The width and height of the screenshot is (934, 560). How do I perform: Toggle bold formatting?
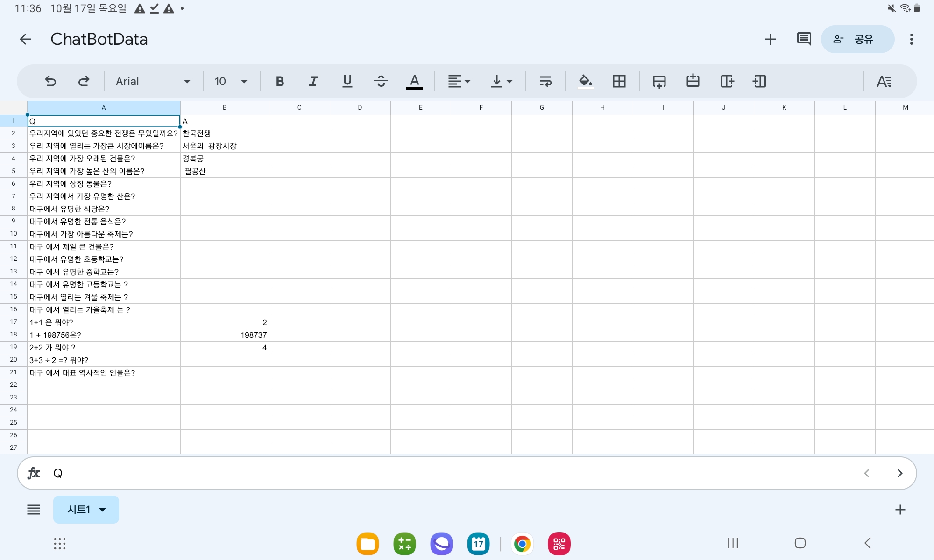(x=280, y=81)
